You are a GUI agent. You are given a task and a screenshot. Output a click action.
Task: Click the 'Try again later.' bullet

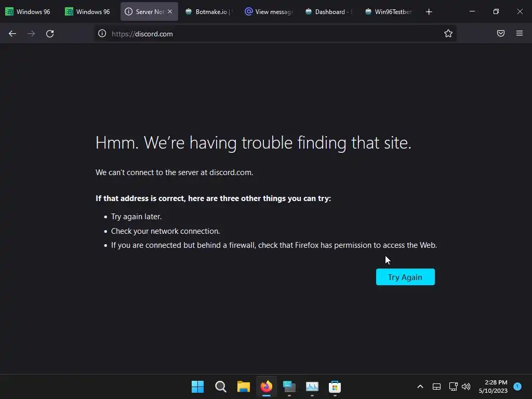[137, 217]
